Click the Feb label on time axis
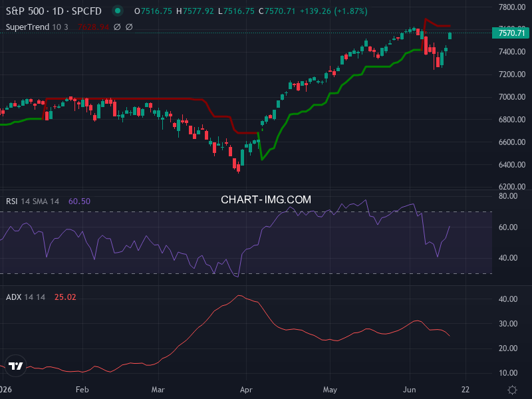The height and width of the screenshot is (399, 532). pyautogui.click(x=82, y=390)
